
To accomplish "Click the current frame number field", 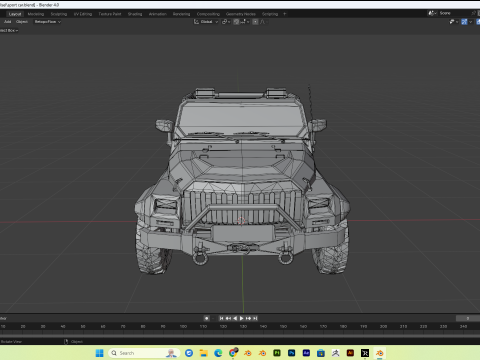I will click(x=467, y=318).
